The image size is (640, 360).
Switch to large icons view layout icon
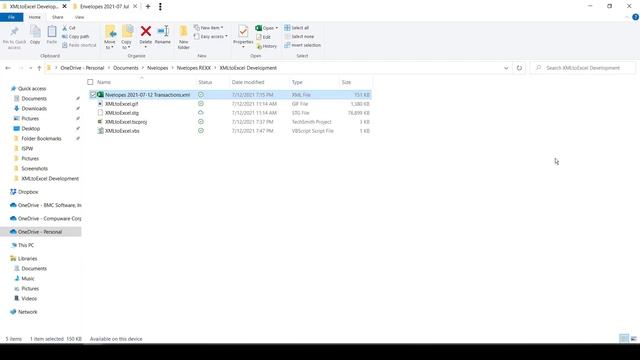click(x=633, y=338)
